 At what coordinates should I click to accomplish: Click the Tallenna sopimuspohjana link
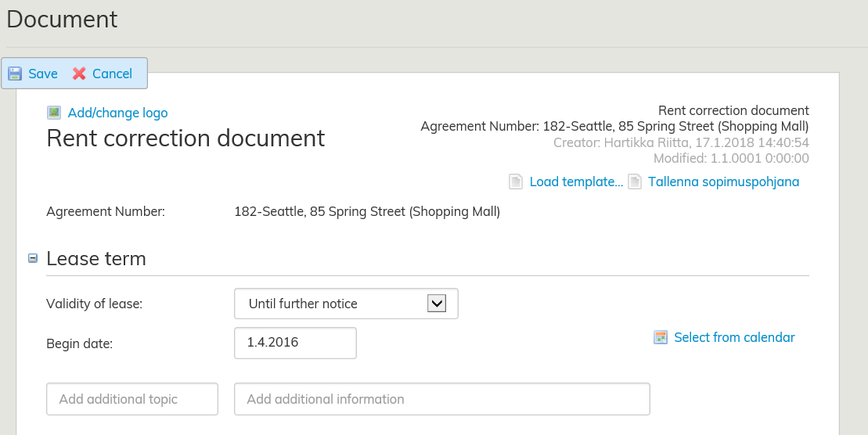[x=723, y=182]
